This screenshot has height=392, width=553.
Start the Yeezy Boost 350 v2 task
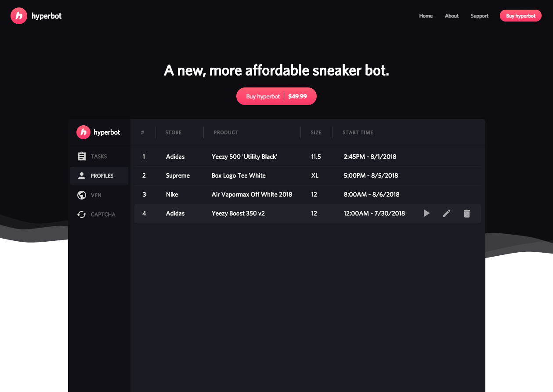426,214
